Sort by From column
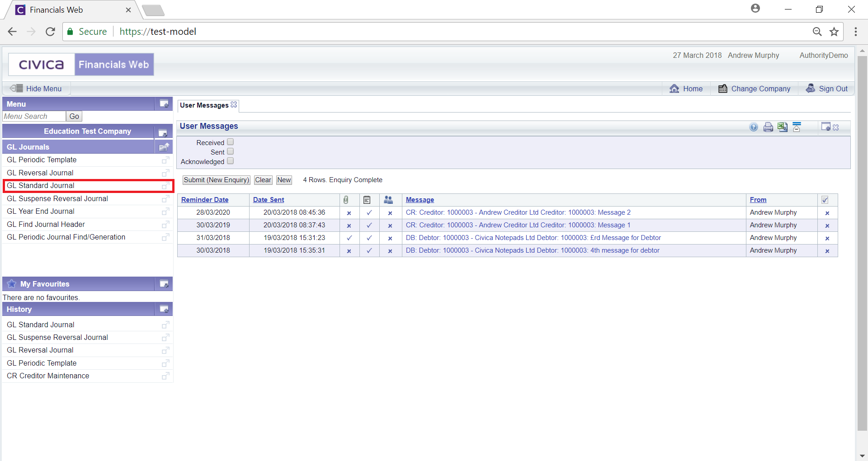 click(x=758, y=200)
